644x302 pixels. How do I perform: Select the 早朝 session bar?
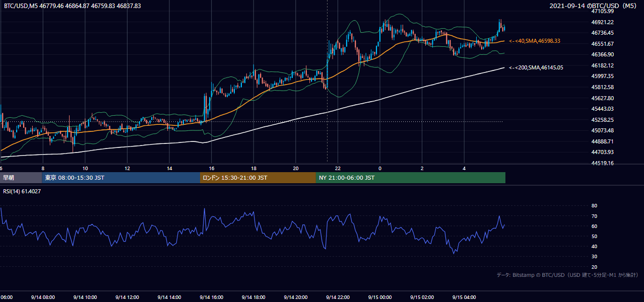(21, 178)
